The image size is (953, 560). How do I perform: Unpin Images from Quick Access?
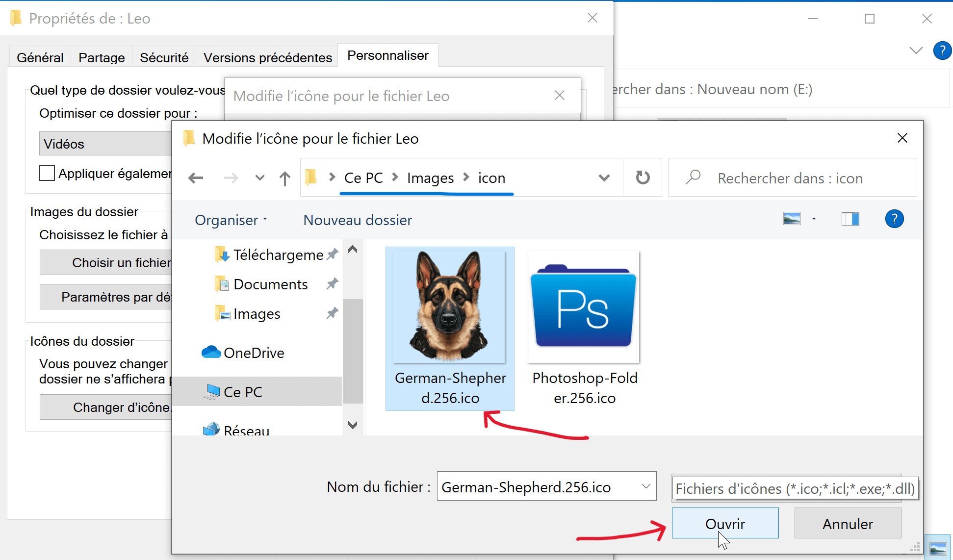click(x=333, y=313)
